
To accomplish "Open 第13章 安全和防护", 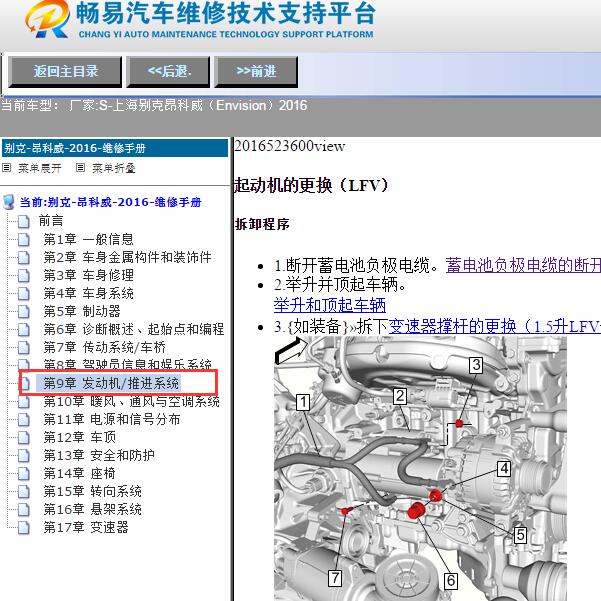I will (x=99, y=455).
